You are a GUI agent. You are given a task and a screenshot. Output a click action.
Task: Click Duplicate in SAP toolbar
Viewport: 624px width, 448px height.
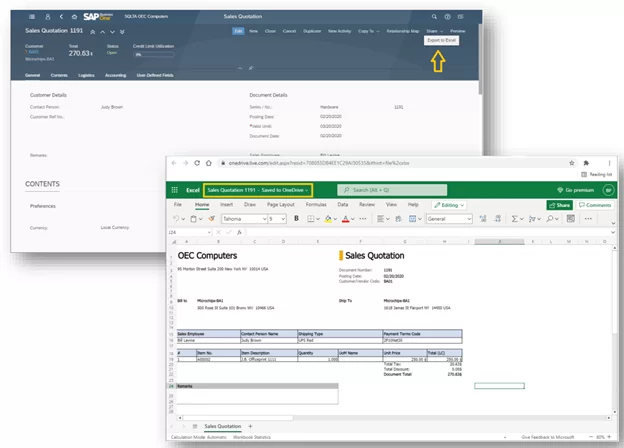(x=312, y=31)
